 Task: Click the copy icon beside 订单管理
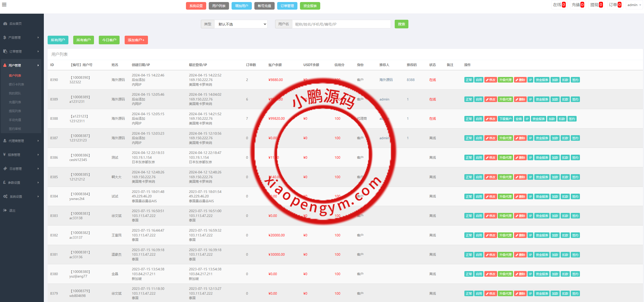[5, 51]
